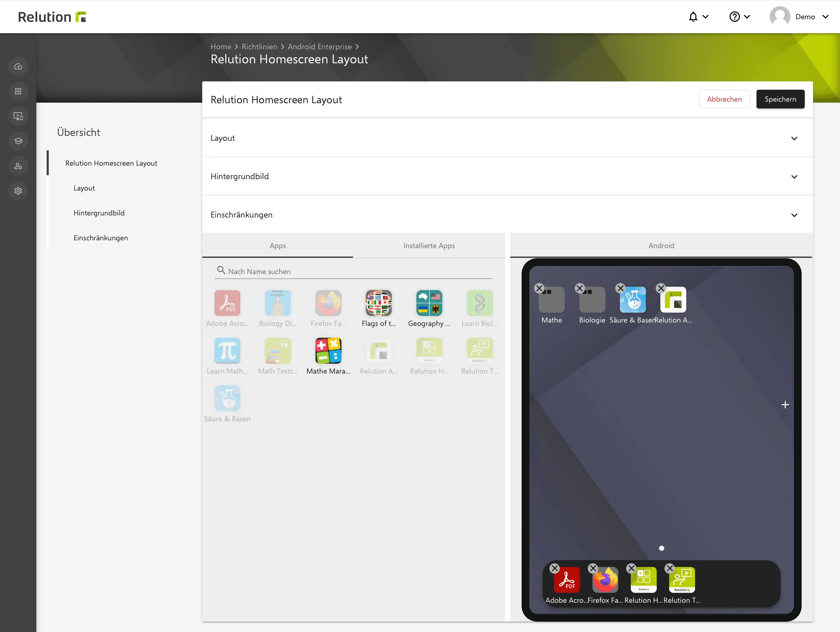Open the user management sidebar icon
Viewport: 840px width, 632px height.
(x=18, y=166)
